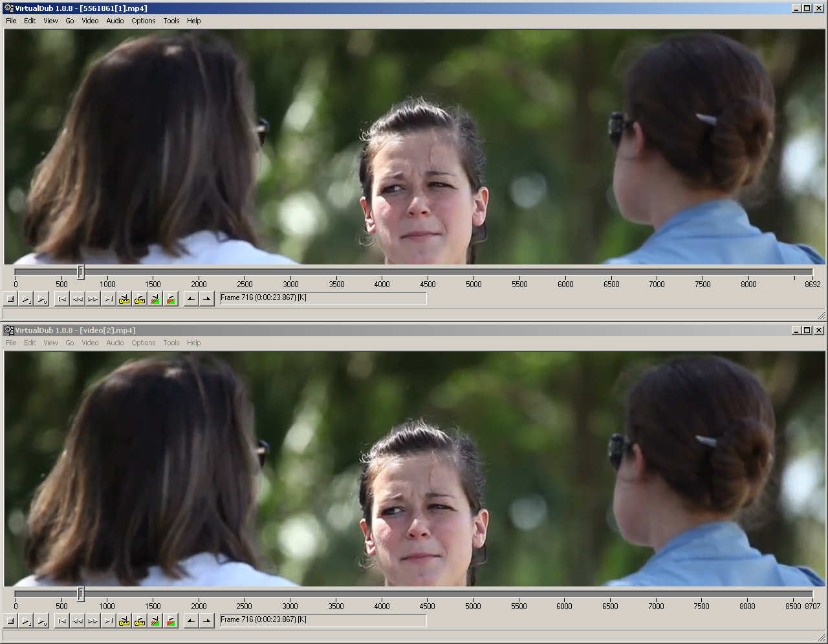Set selection end mark in 5561861[1].mp4 window
The width and height of the screenshot is (828, 644).
[x=206, y=299]
